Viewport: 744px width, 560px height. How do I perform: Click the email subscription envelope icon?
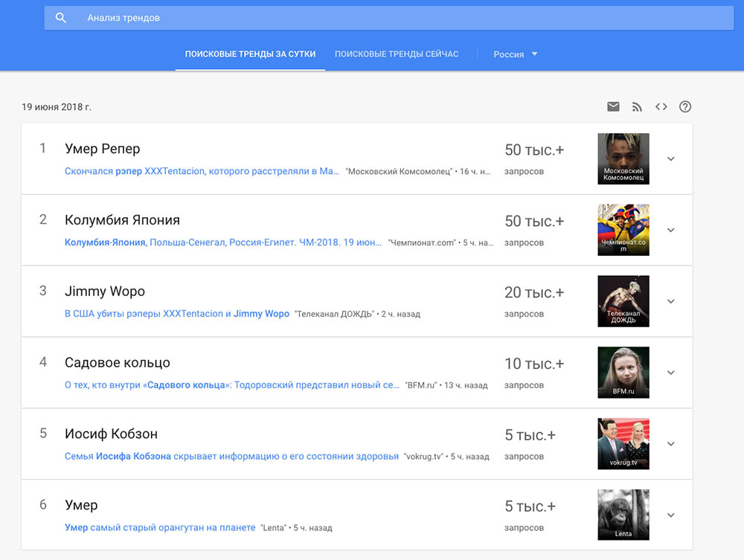(613, 107)
